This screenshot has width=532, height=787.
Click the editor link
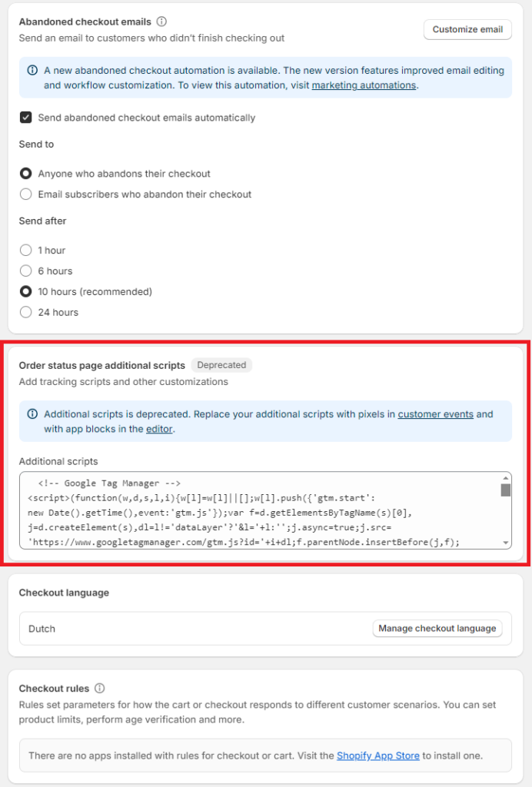[x=159, y=429]
